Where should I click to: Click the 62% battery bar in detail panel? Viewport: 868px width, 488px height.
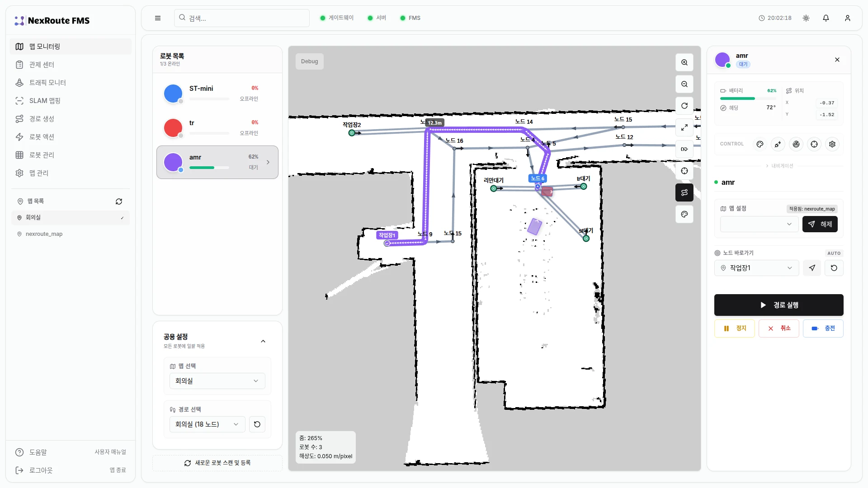[x=748, y=99]
